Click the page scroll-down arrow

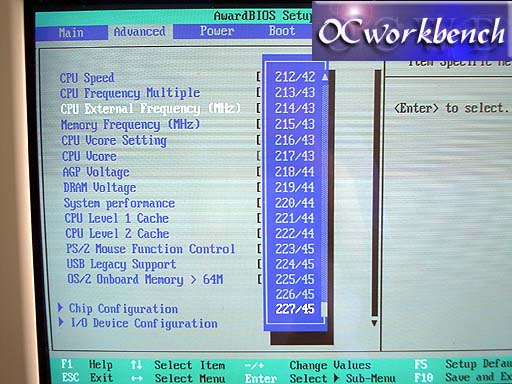(x=374, y=323)
